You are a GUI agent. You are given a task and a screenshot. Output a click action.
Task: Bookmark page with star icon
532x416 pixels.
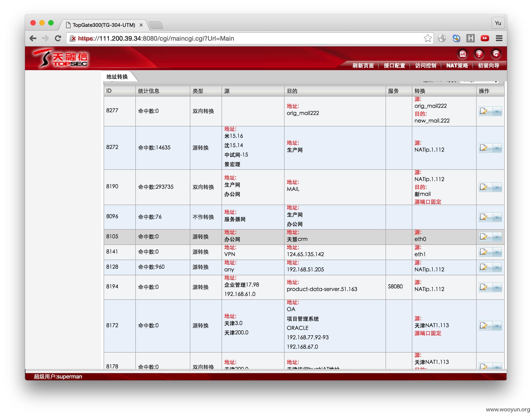(427, 38)
